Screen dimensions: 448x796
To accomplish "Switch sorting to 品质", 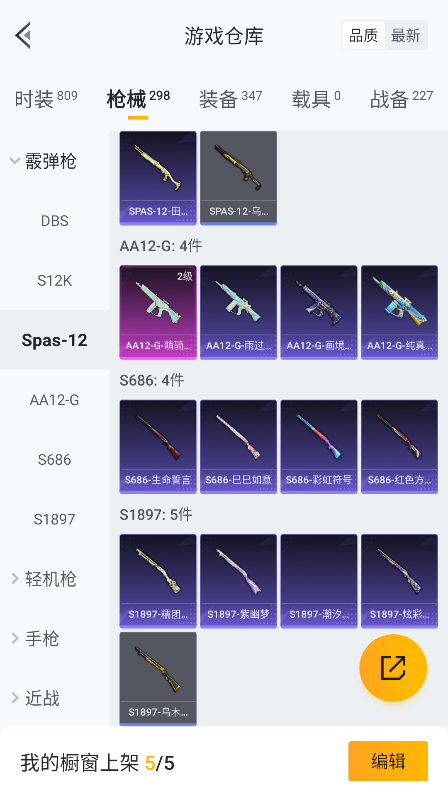I will [x=363, y=36].
